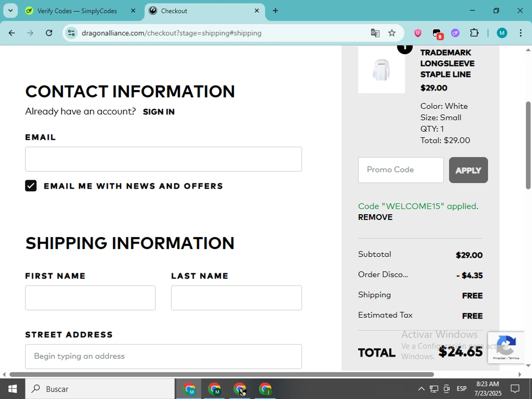Click the translate page icon
This screenshot has height=399, width=532.
coord(375,33)
